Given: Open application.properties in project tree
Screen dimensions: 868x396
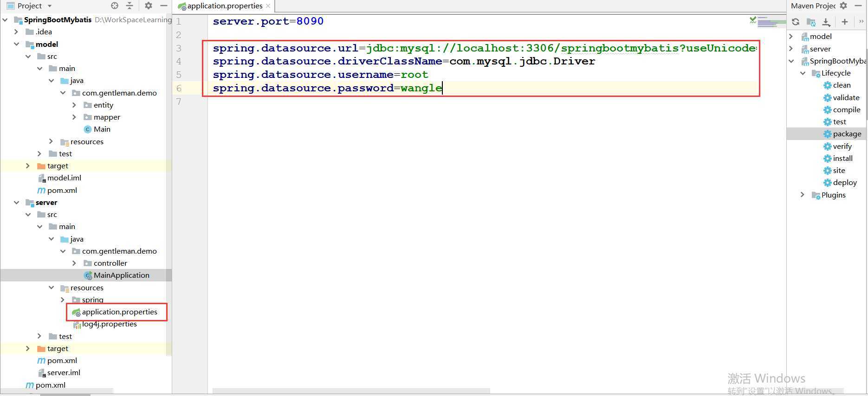Looking at the screenshot, I should coord(115,312).
